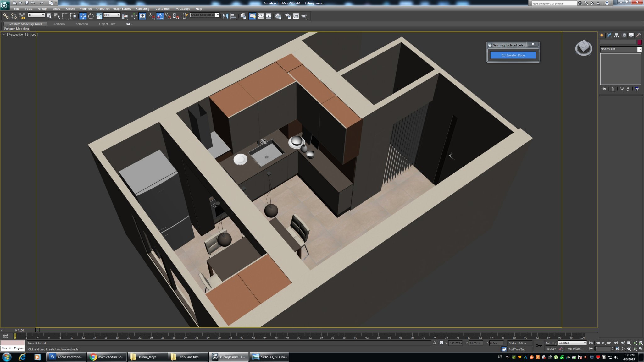Select the Select and Rotate tool
The image size is (644, 362).
coord(91,16)
